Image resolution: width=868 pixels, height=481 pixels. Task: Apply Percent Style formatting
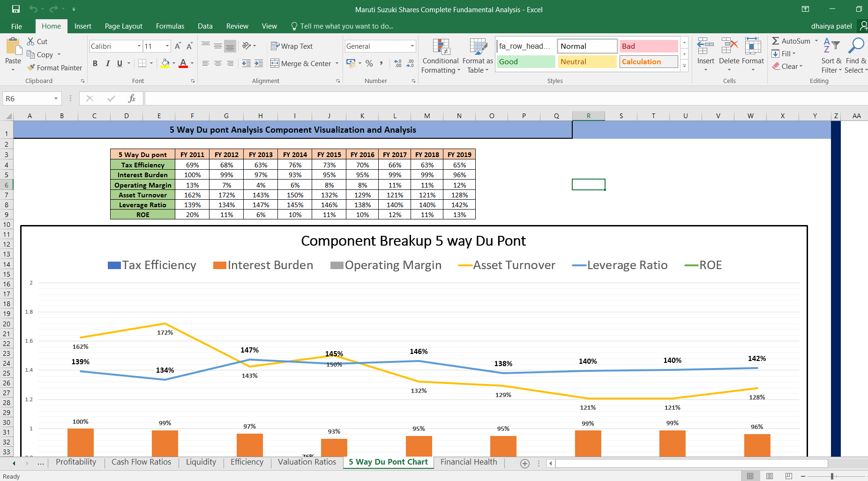click(369, 63)
